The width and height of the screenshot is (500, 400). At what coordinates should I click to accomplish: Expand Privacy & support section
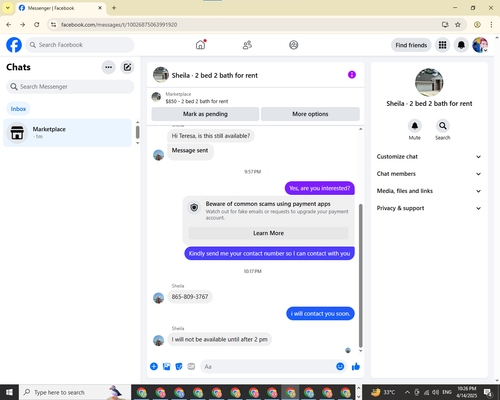click(x=429, y=208)
